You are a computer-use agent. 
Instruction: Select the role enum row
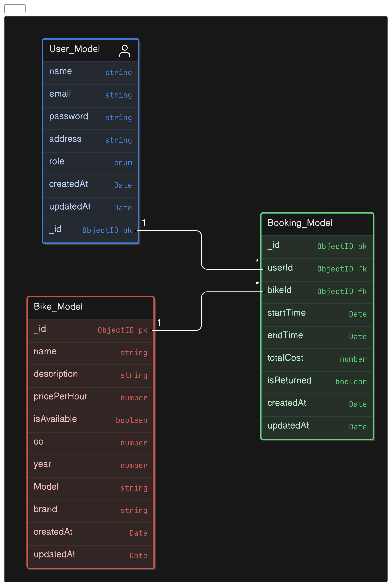[x=90, y=162]
